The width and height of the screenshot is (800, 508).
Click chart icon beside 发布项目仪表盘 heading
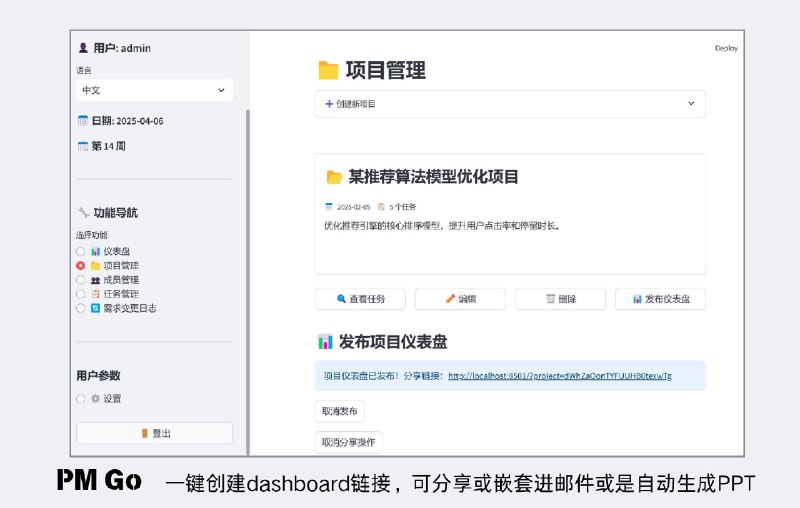pos(325,342)
